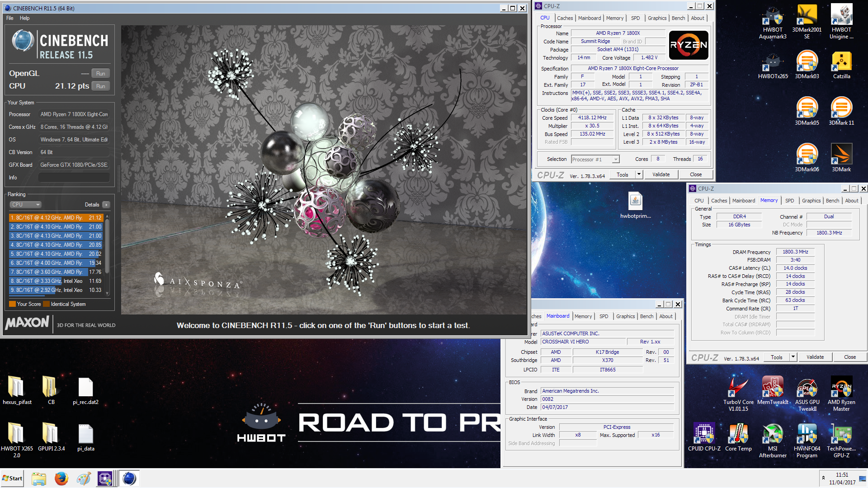Click Close in Memory CPU-Z window
The image size is (868, 488).
(849, 357)
